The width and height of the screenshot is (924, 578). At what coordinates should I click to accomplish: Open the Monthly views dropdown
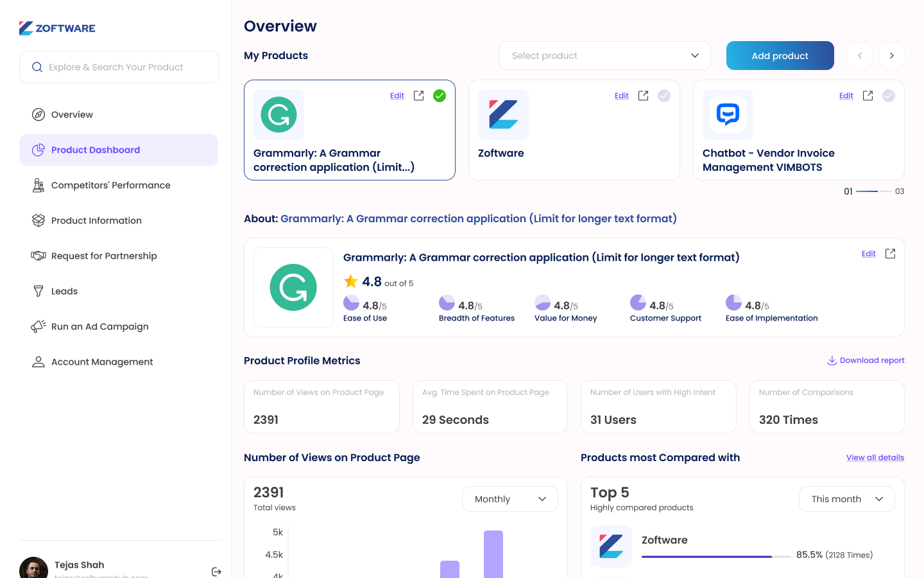pos(510,499)
